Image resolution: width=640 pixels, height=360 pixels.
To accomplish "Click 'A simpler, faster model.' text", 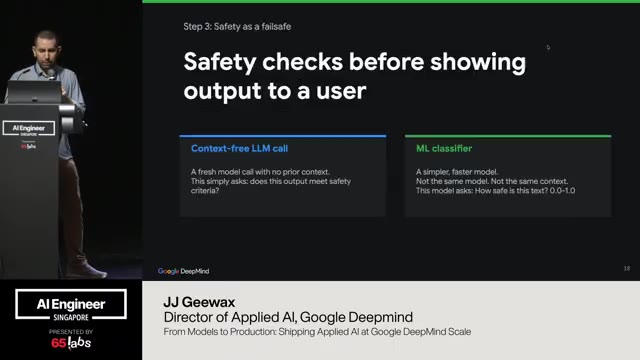I will [457, 172].
